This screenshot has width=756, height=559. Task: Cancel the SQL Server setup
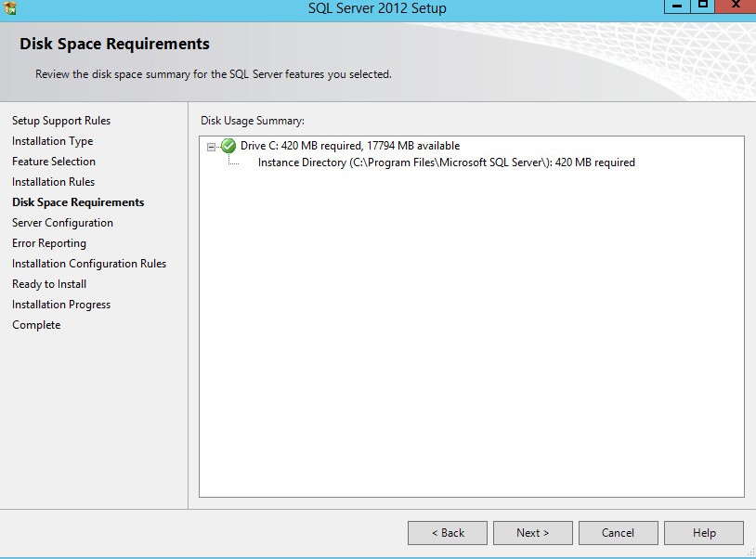tap(619, 533)
